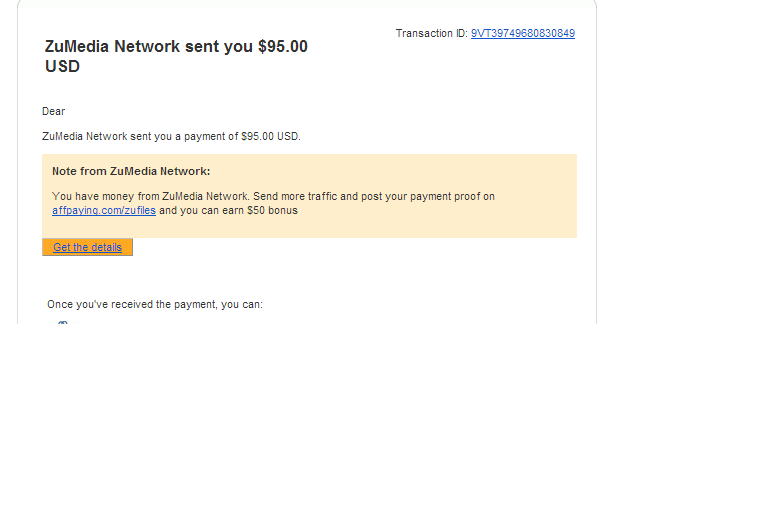
Task: Click the 'ZuMedia Network sent you $95.00' heading
Action: click(176, 47)
